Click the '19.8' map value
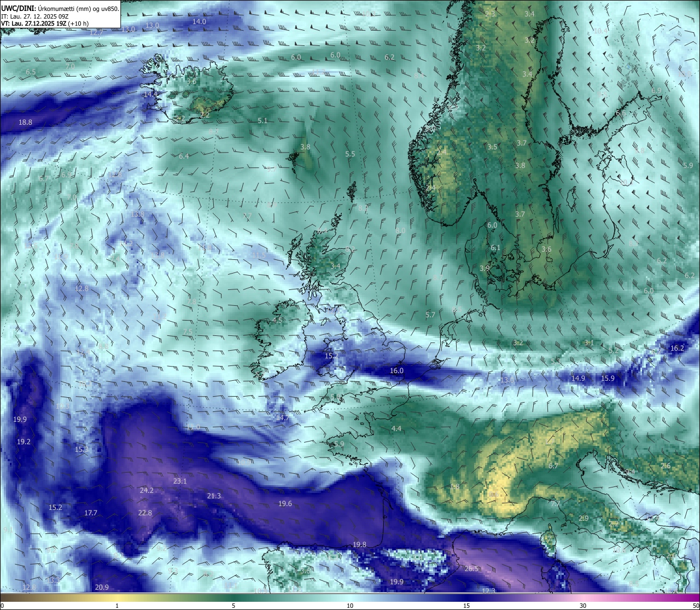 (359, 545)
